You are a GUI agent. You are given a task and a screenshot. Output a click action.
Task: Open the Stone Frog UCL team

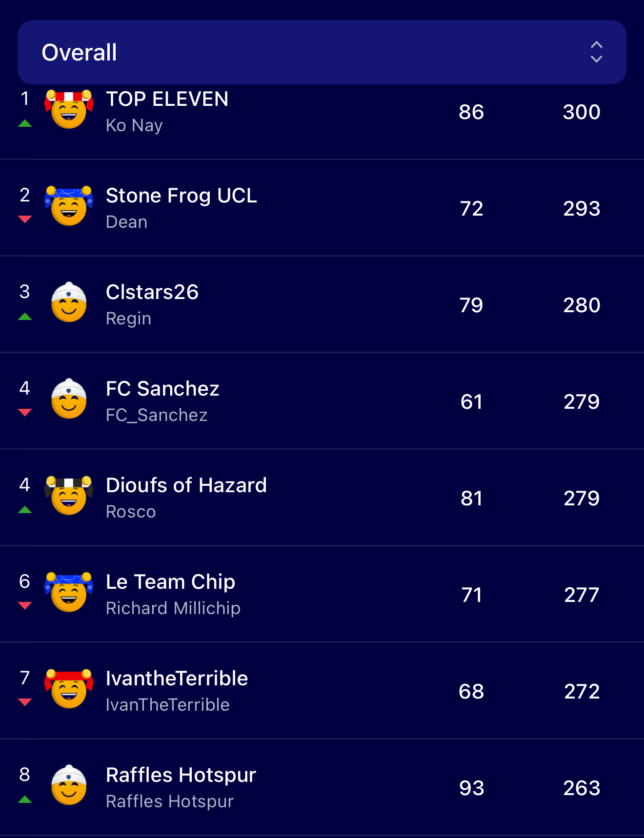[x=181, y=196]
